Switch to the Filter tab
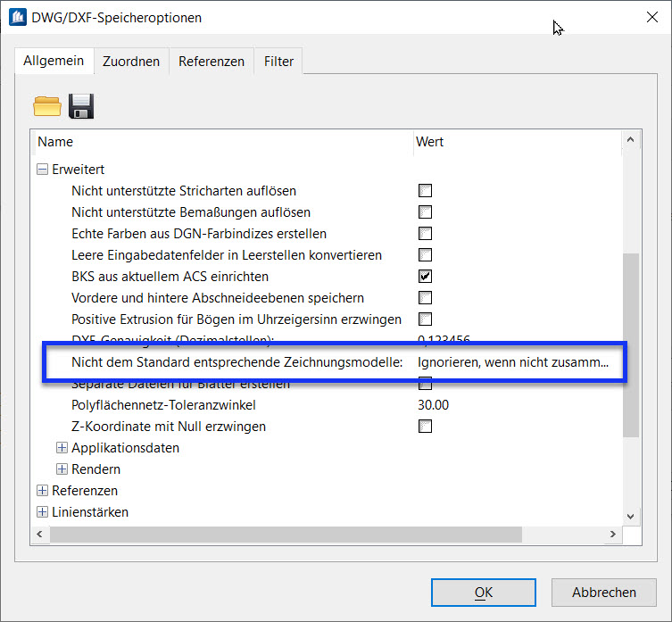 click(x=278, y=62)
